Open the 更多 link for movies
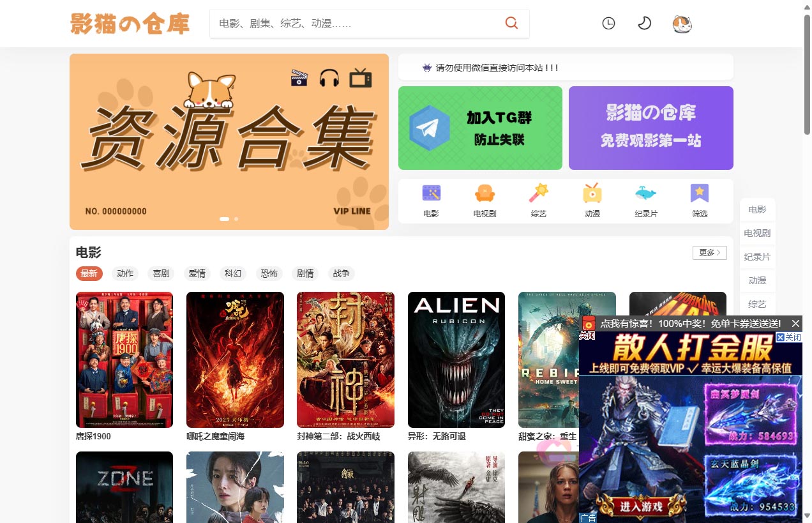The width and height of the screenshot is (812, 523). [x=709, y=253]
